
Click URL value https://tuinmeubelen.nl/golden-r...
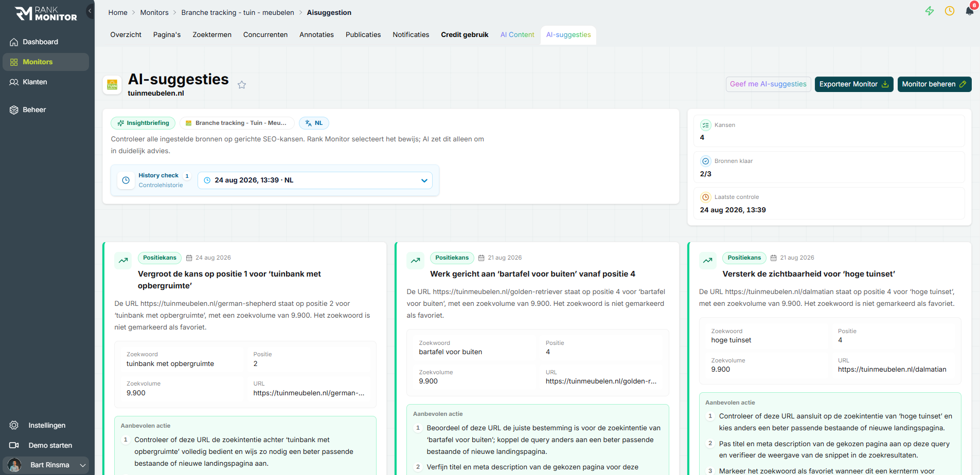tap(601, 381)
